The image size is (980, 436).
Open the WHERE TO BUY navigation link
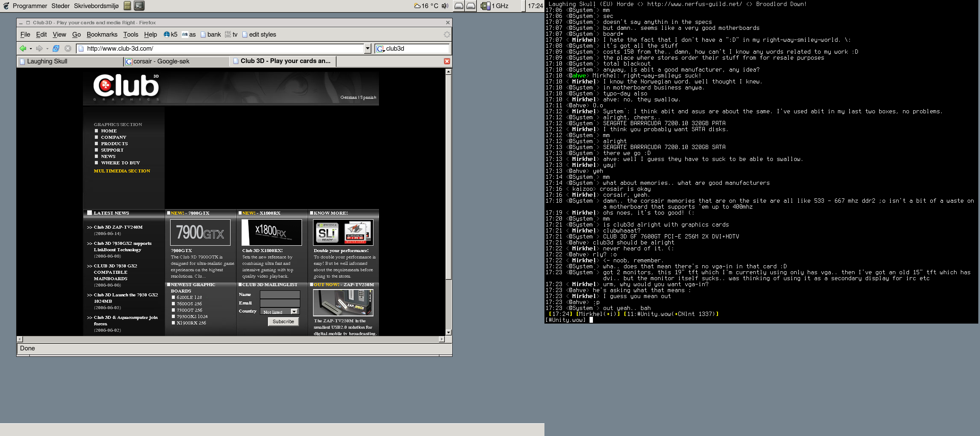[120, 163]
